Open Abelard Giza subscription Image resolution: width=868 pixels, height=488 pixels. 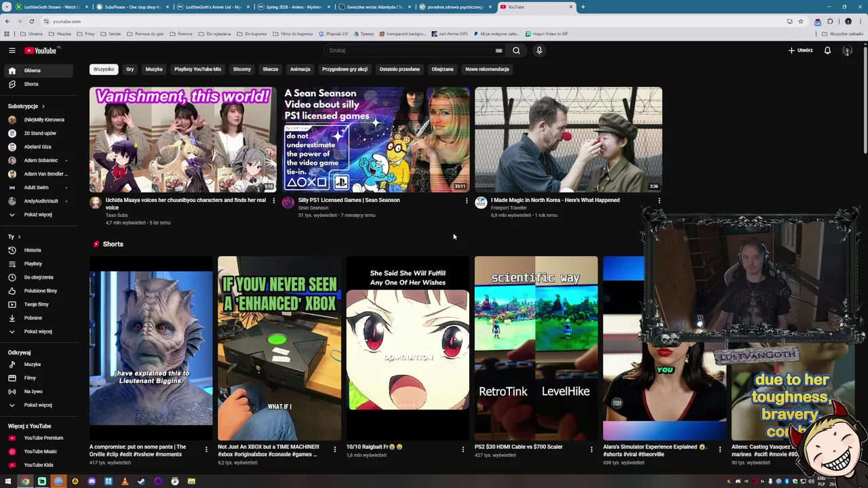pyautogui.click(x=37, y=147)
